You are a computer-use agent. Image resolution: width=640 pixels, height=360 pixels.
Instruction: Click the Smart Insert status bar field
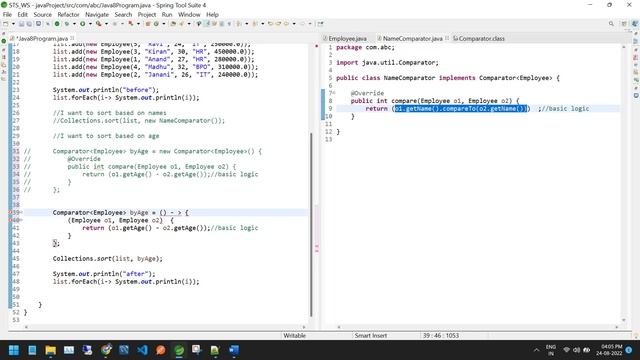point(371,336)
